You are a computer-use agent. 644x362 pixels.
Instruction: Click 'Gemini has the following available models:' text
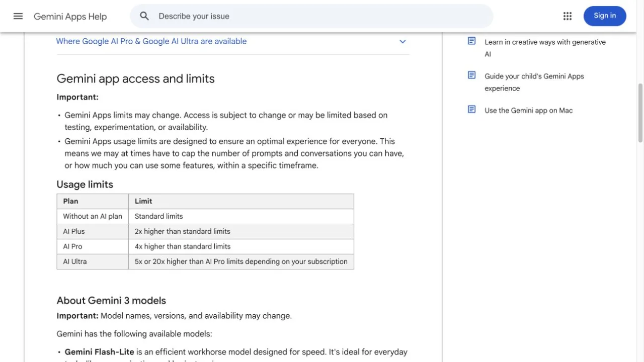[134, 334]
